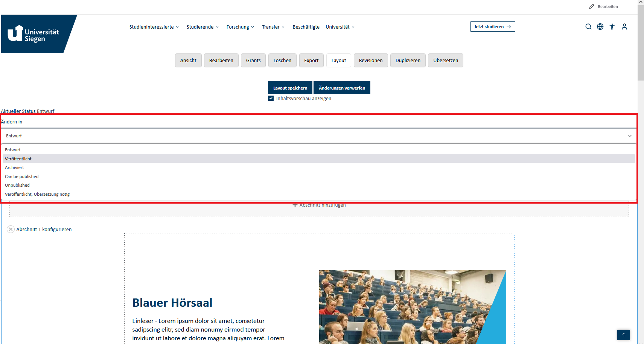Uncheck Inhaltsvorschau anzeigen
This screenshot has width=644, height=344.
271,98
